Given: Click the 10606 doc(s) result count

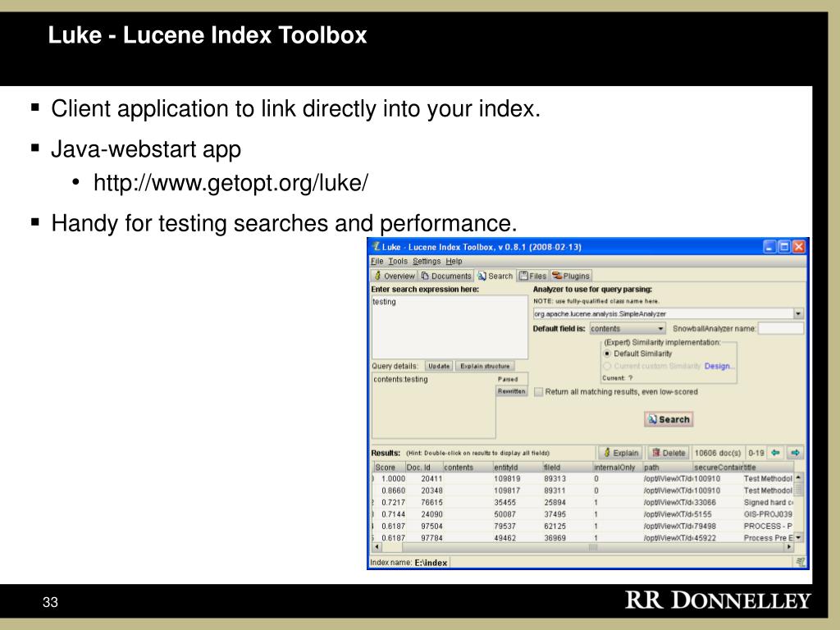Looking at the screenshot, I should coord(717,453).
